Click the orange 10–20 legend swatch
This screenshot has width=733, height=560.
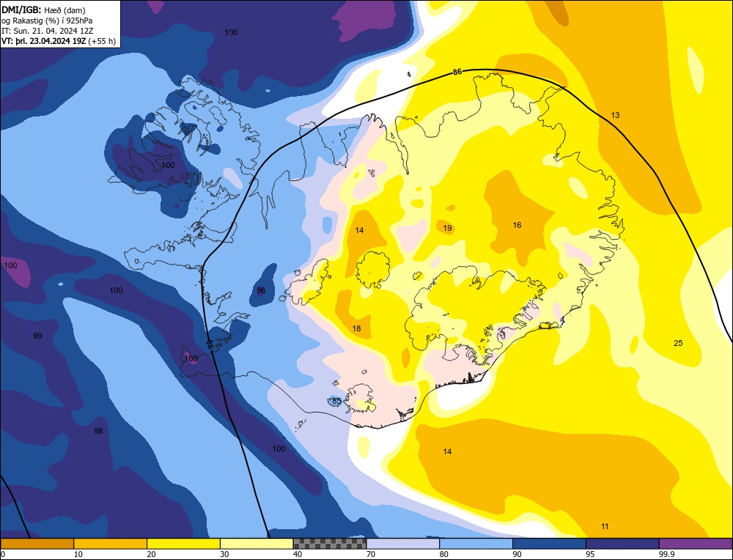coord(111,544)
